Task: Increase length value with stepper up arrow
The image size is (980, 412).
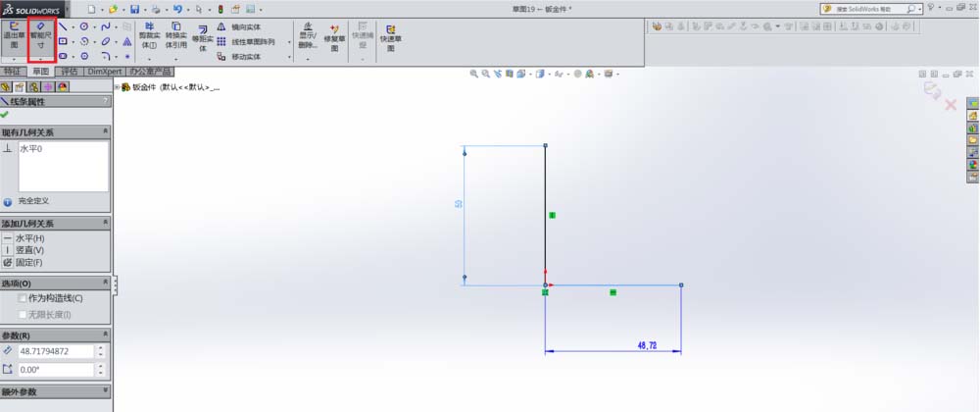Action: pos(101,348)
